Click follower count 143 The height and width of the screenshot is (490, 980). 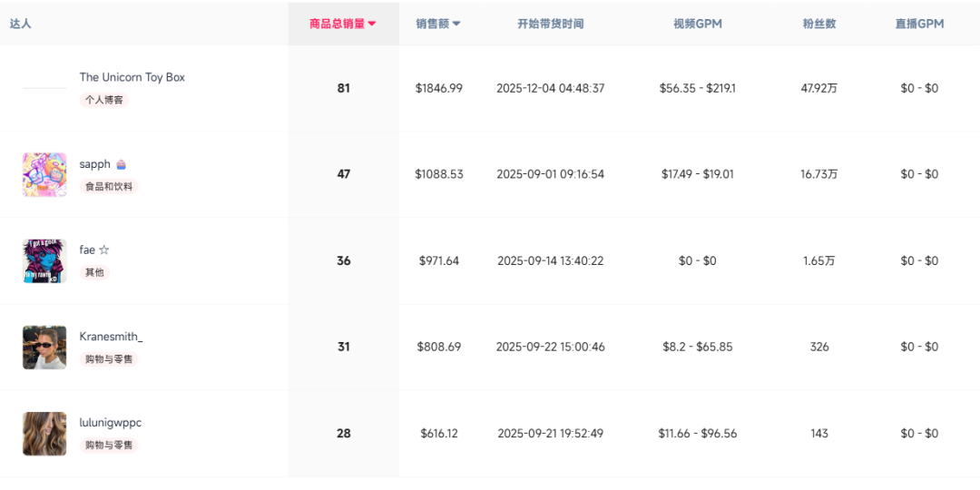pos(819,433)
